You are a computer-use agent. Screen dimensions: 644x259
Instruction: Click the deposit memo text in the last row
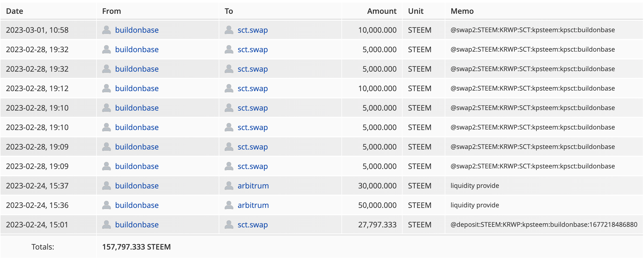(544, 225)
